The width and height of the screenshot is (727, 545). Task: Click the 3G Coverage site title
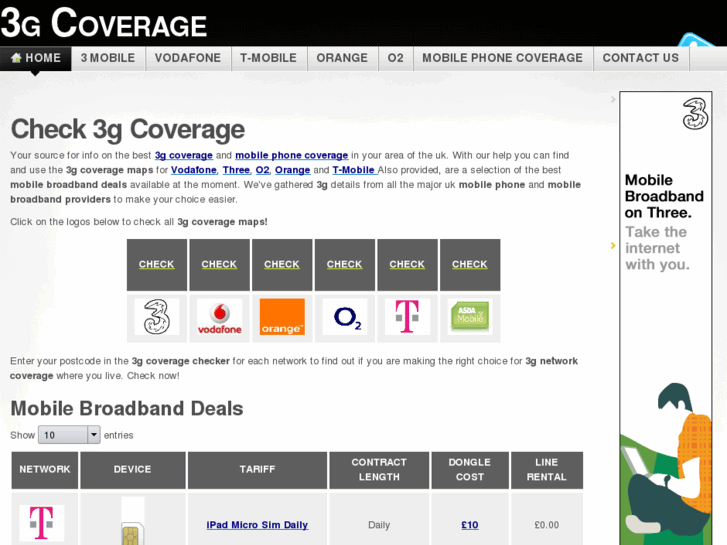104,23
